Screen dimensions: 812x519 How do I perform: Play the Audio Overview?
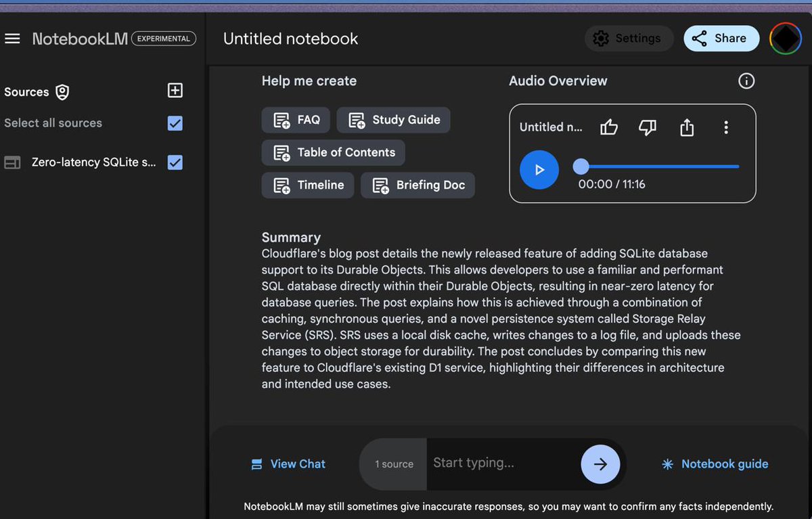(x=539, y=169)
